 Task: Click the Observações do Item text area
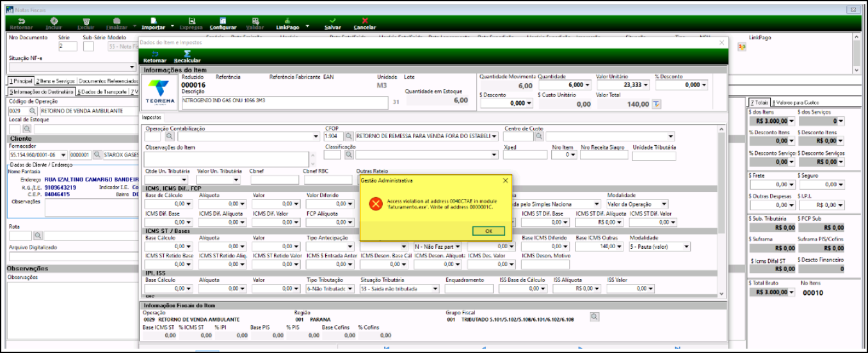click(x=227, y=159)
